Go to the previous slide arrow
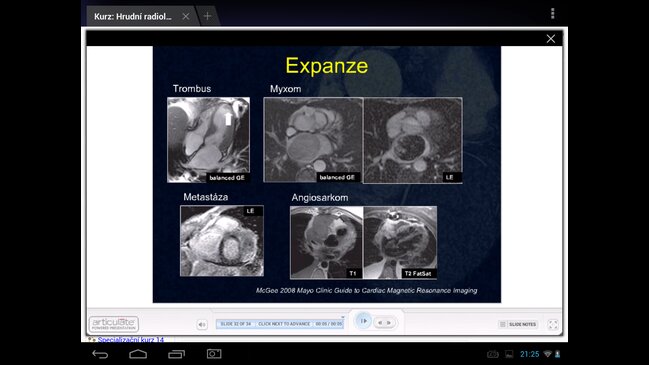 (x=380, y=323)
